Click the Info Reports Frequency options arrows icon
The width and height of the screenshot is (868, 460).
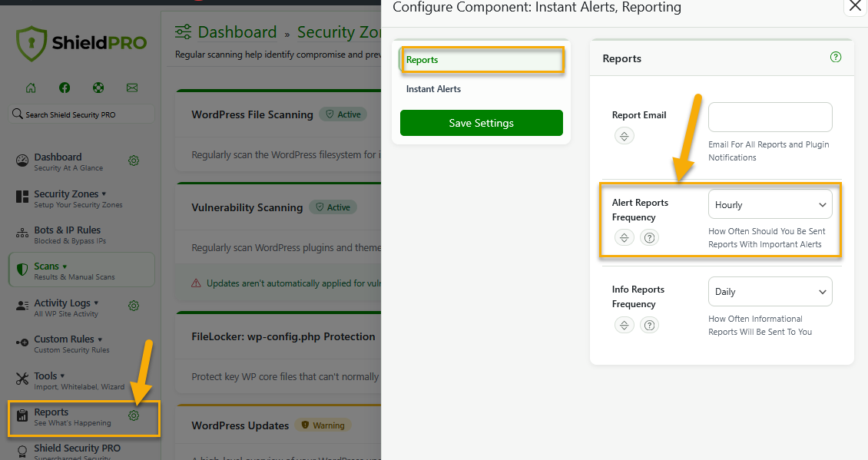624,325
